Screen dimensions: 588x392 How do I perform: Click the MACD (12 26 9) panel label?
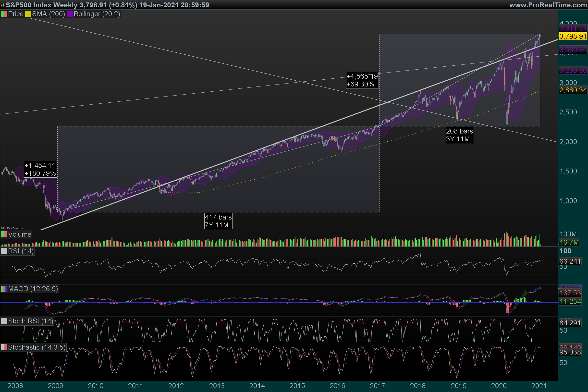(33, 289)
